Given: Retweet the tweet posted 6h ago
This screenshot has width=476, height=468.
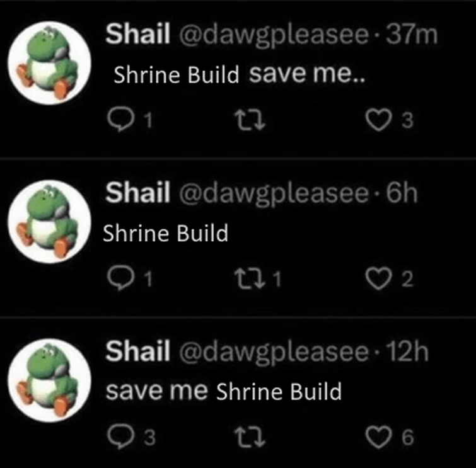Looking at the screenshot, I should click(250, 279).
